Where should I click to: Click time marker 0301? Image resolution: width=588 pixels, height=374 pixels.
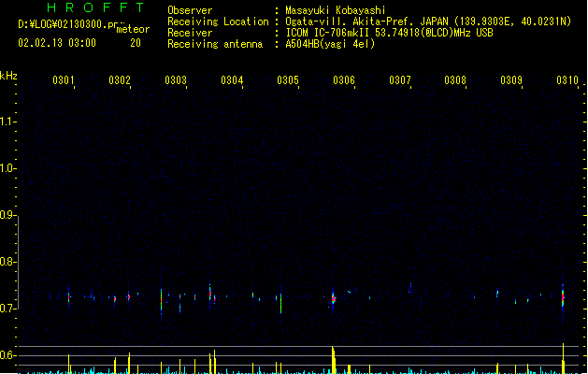[x=64, y=80]
